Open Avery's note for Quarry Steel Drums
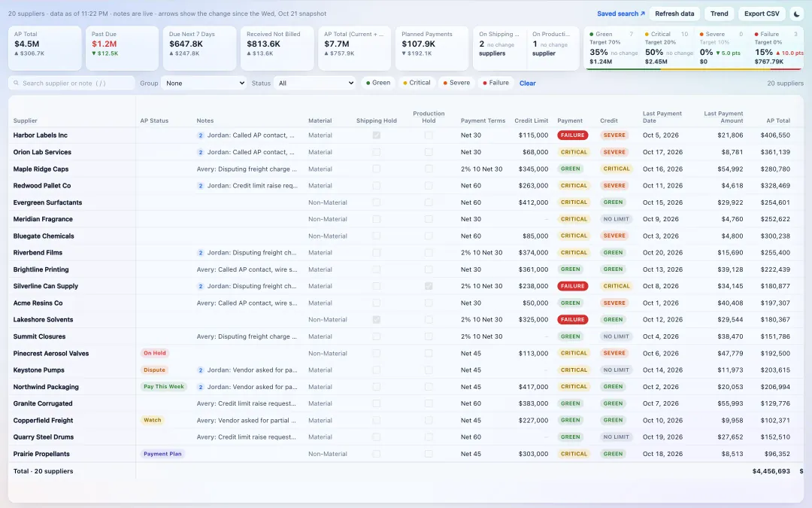 tap(247, 437)
